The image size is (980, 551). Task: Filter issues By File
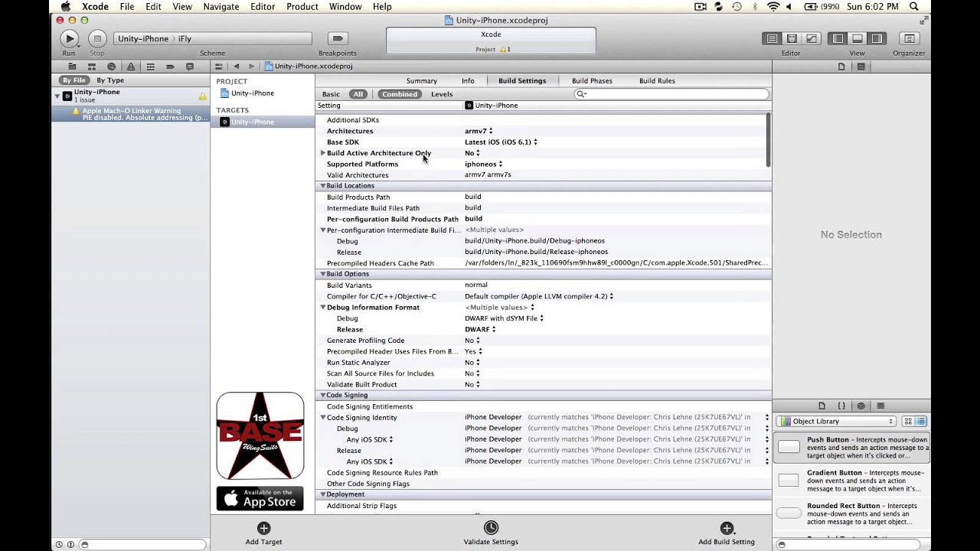pos(74,80)
